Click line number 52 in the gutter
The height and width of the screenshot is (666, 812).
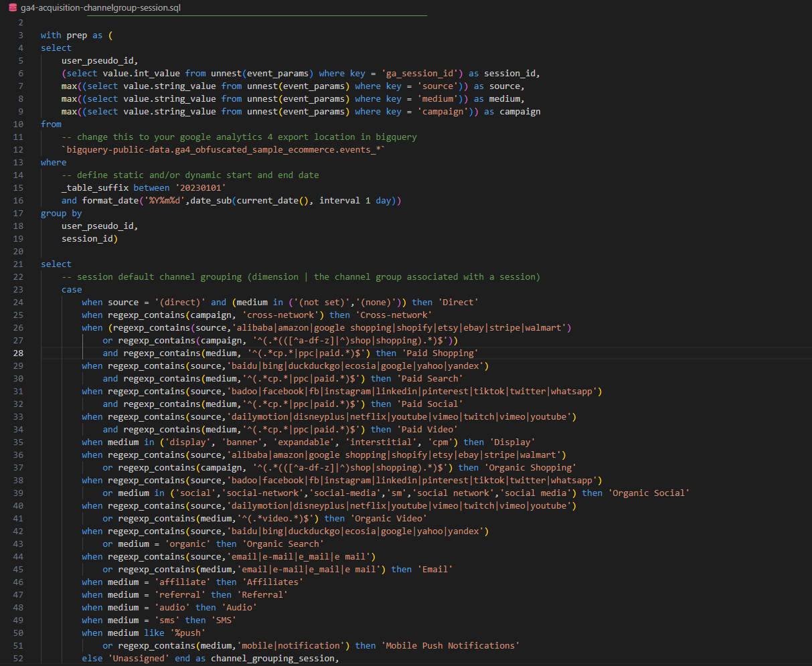17,658
